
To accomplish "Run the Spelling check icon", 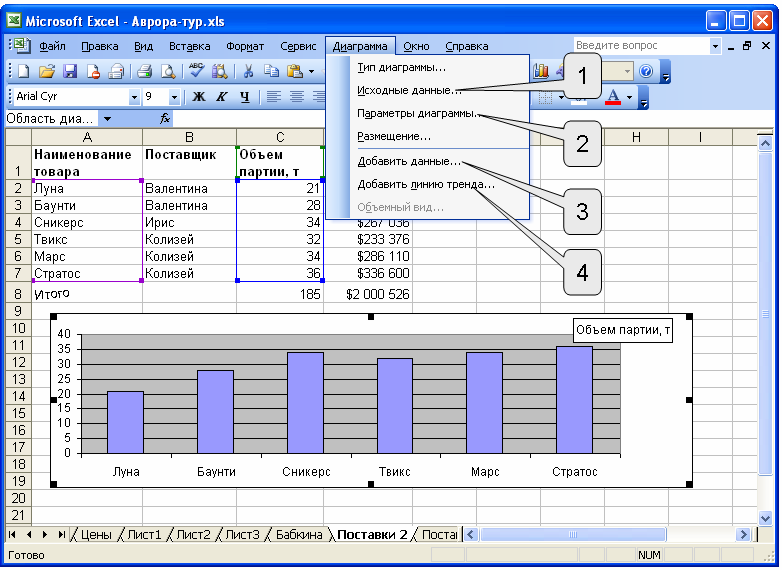I will tap(196, 70).
